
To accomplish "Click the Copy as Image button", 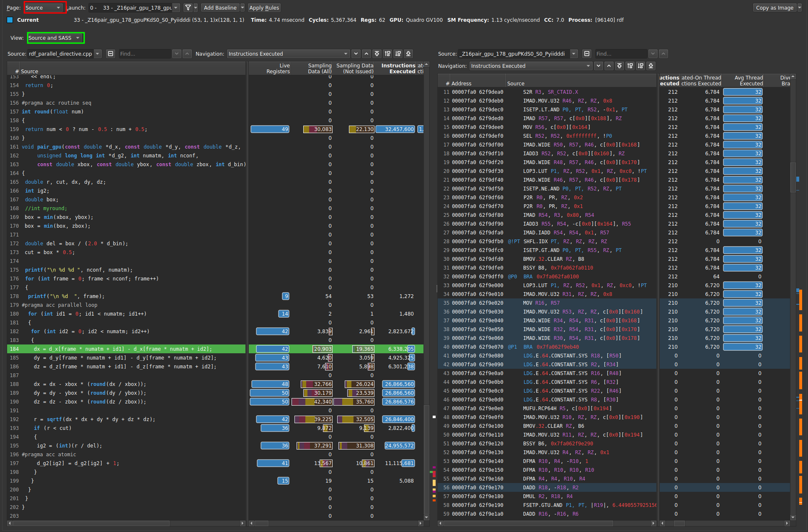I will tap(774, 8).
